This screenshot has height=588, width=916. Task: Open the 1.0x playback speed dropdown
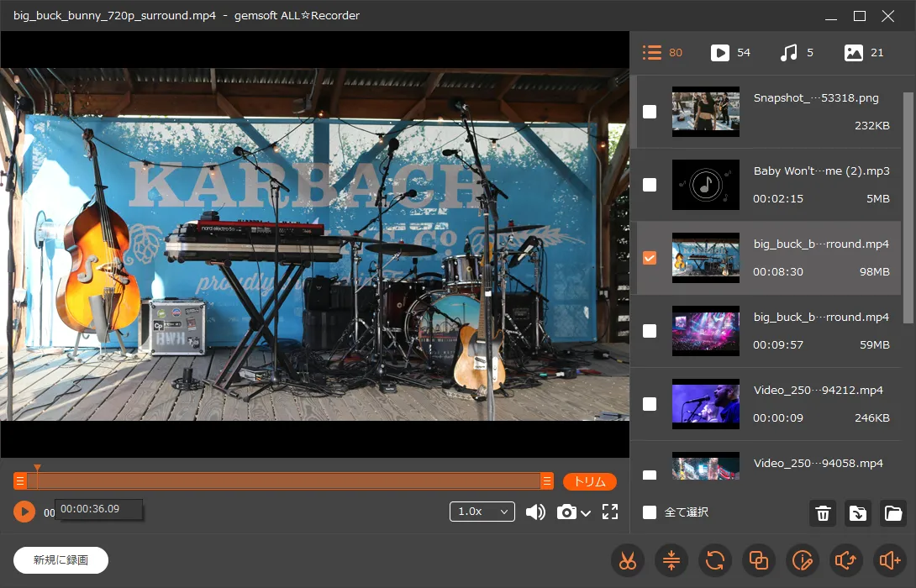pos(482,512)
